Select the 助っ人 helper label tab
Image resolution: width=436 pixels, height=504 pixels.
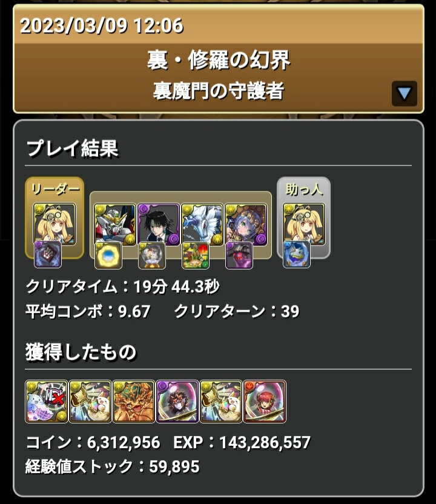tap(304, 188)
